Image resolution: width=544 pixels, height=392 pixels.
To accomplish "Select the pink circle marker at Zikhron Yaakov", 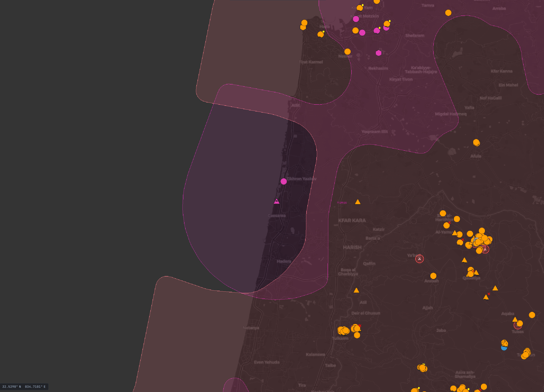I will 284,181.
